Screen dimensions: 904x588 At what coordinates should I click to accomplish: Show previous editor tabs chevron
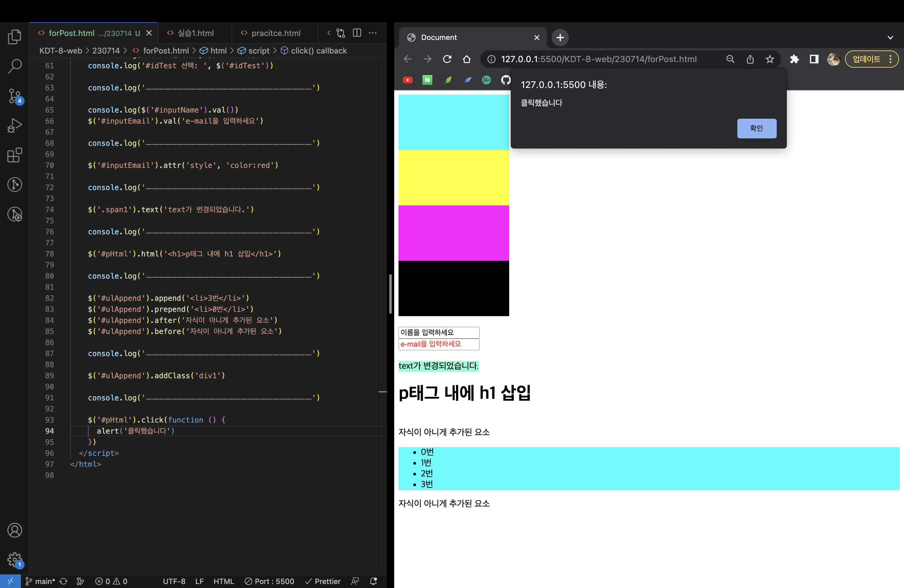[329, 33]
